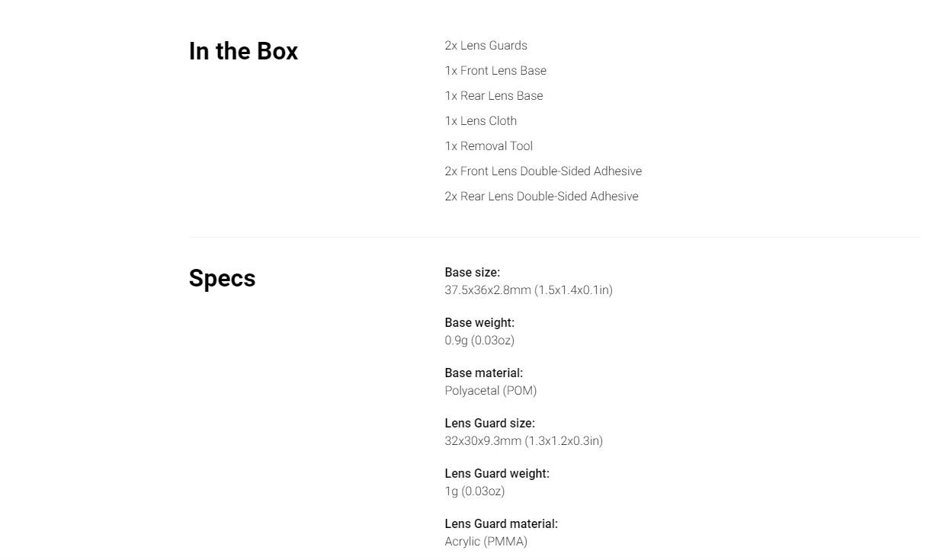Select the 37.5x36x2.8mm base dimensions value
The width and height of the screenshot is (936, 560).
point(528,290)
